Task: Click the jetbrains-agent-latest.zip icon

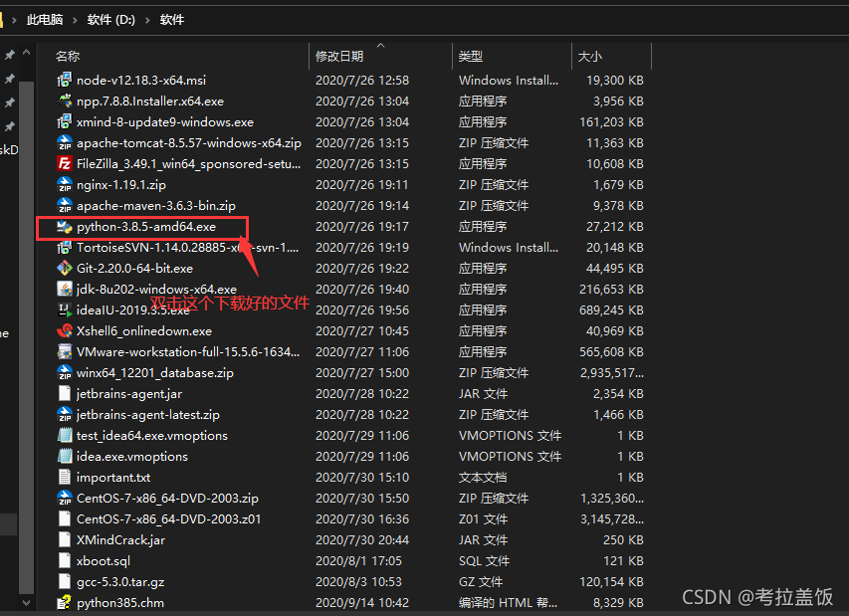Action: [65, 415]
